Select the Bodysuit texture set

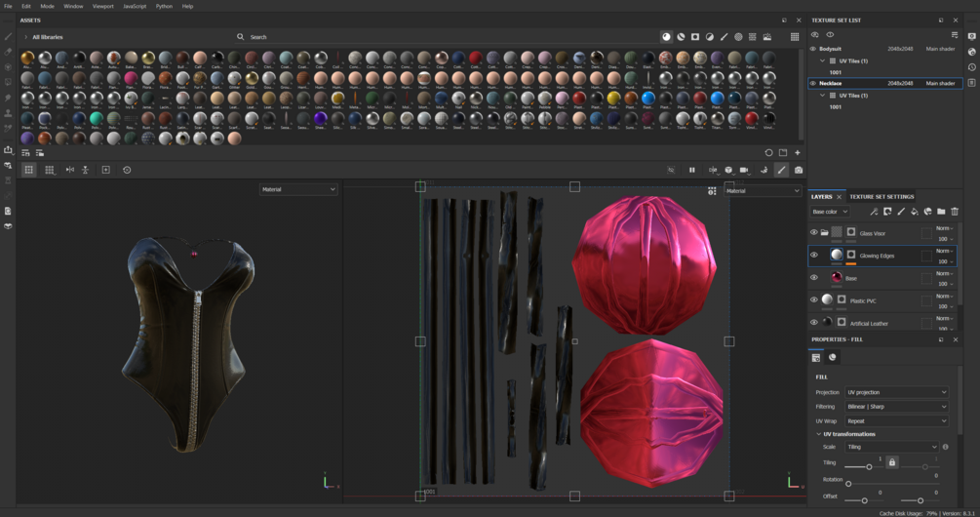click(x=885, y=49)
